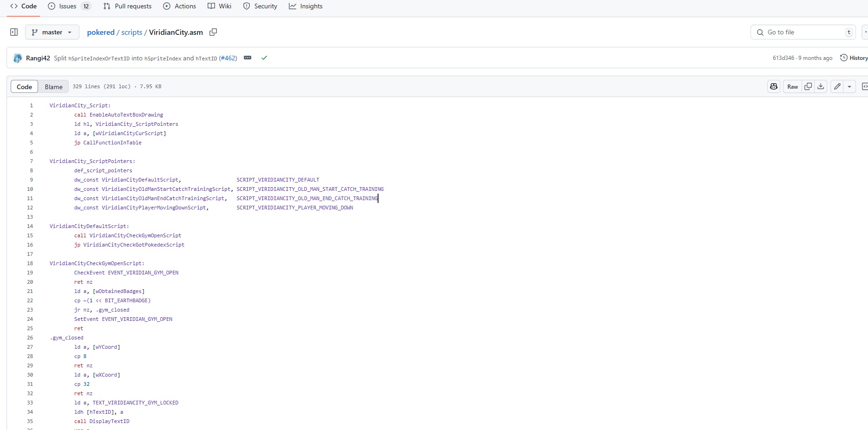
Task: Copy the file path icon
Action: tap(213, 32)
